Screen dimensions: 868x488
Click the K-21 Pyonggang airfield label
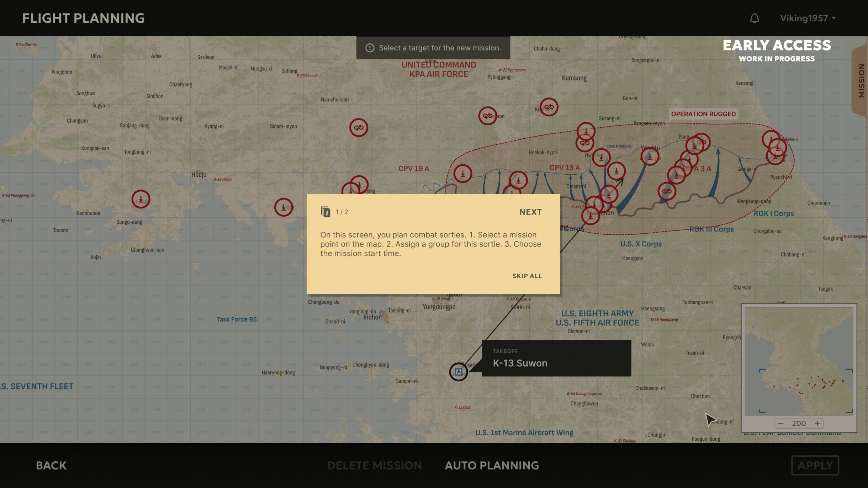[512, 70]
